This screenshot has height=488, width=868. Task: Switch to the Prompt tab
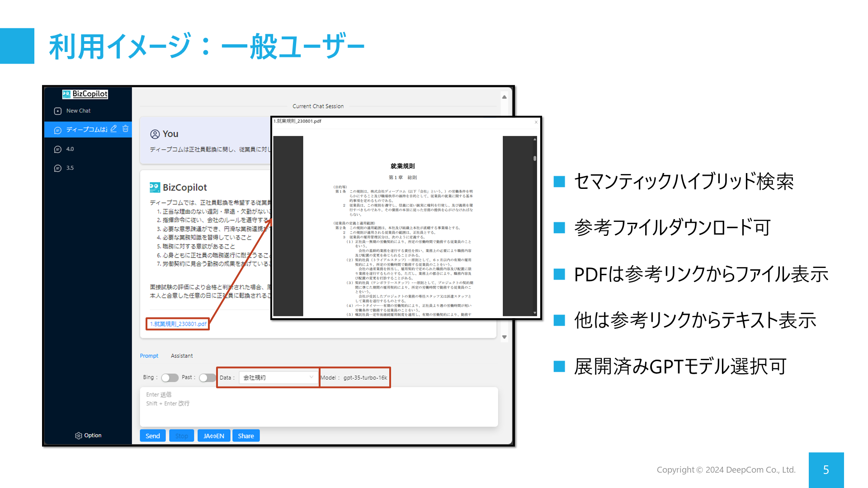[149, 356]
